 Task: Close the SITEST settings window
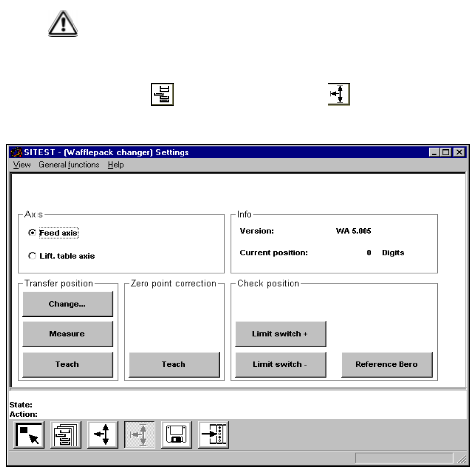pos(459,152)
